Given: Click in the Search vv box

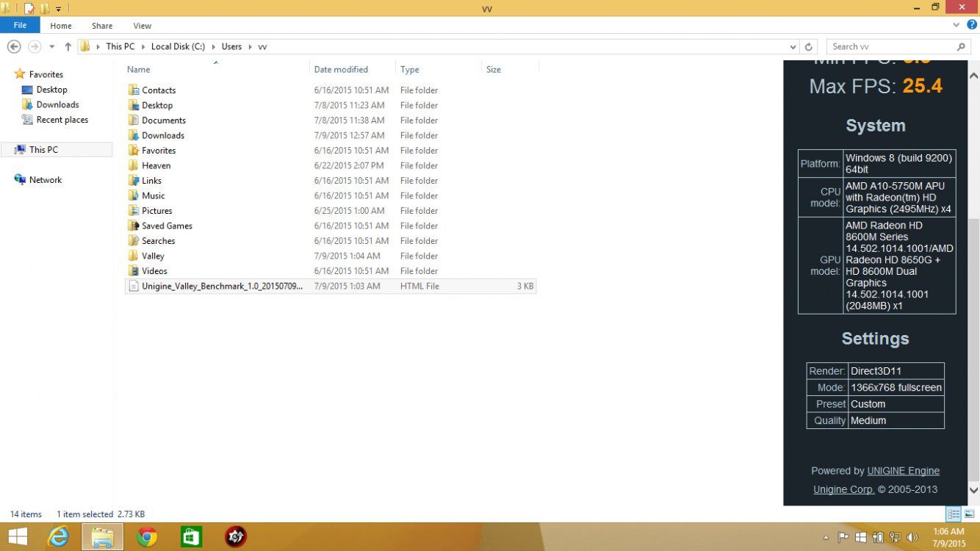Looking at the screenshot, I should [x=891, y=46].
